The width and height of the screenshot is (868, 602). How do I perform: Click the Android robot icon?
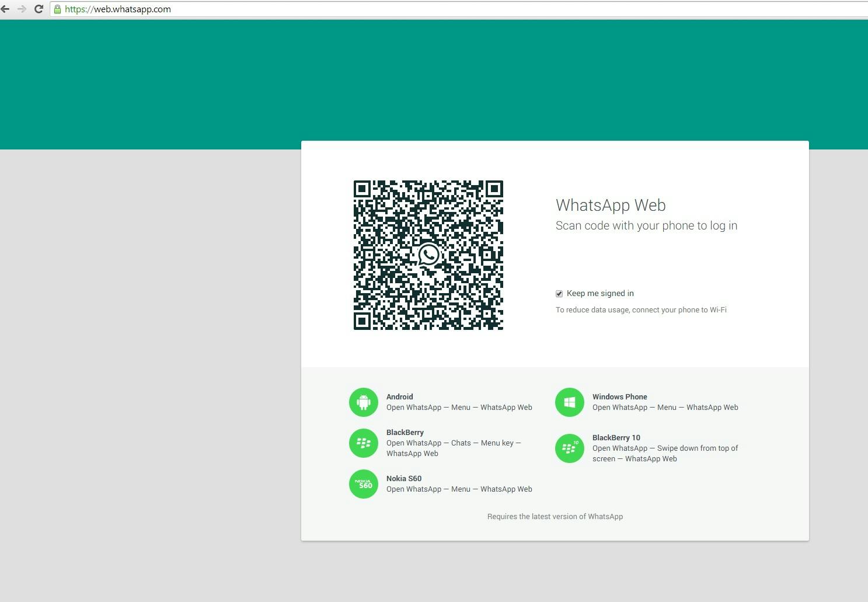point(364,402)
